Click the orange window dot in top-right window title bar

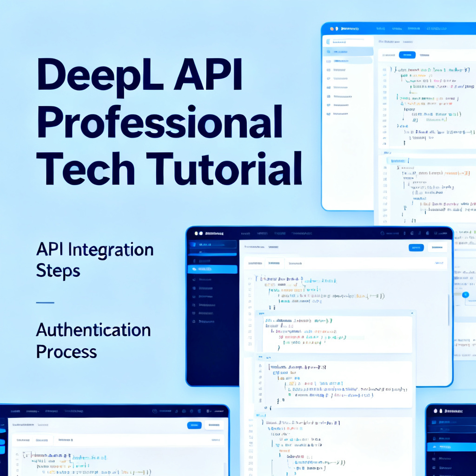click(x=332, y=28)
